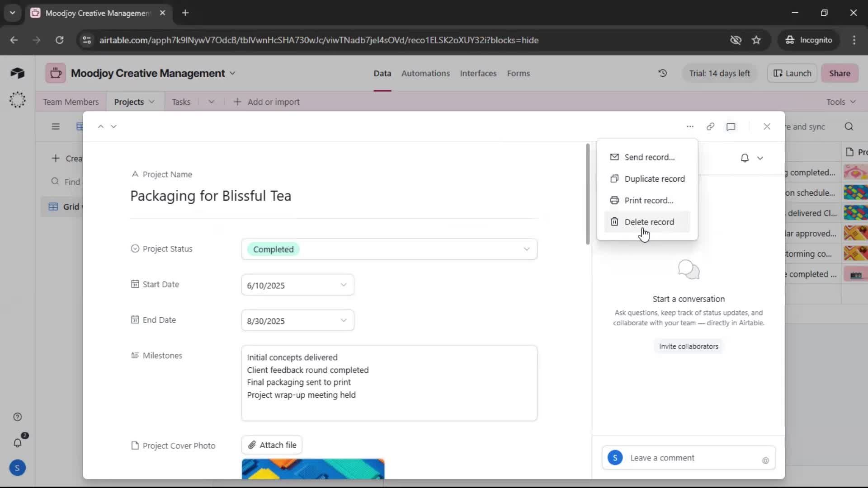
Task: Go to previous record with up arrow
Action: pos(101,127)
